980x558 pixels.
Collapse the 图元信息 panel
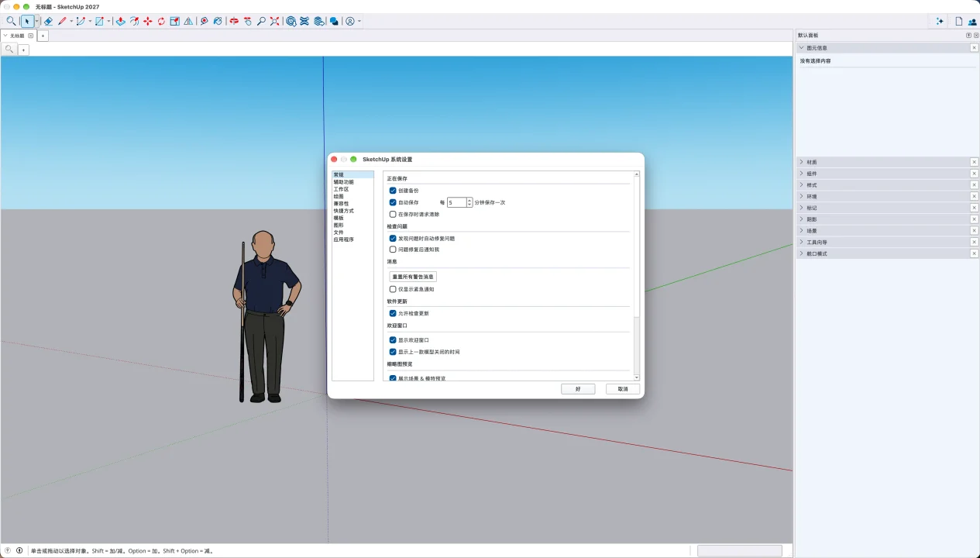[x=801, y=48]
